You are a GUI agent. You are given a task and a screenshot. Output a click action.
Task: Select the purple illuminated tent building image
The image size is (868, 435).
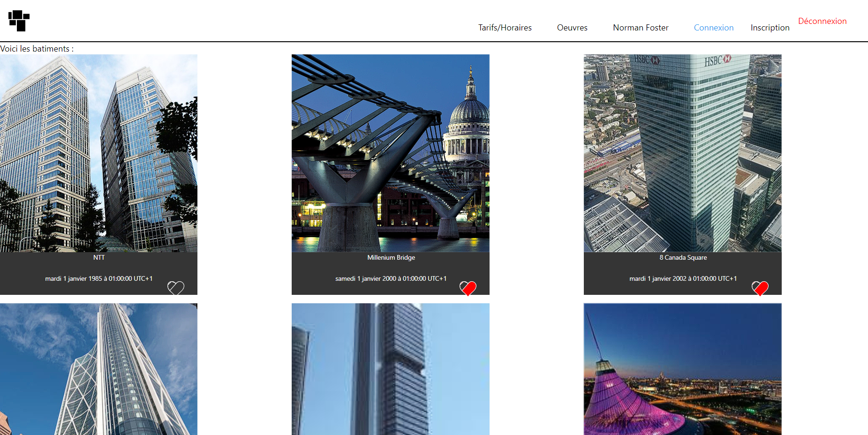click(682, 369)
